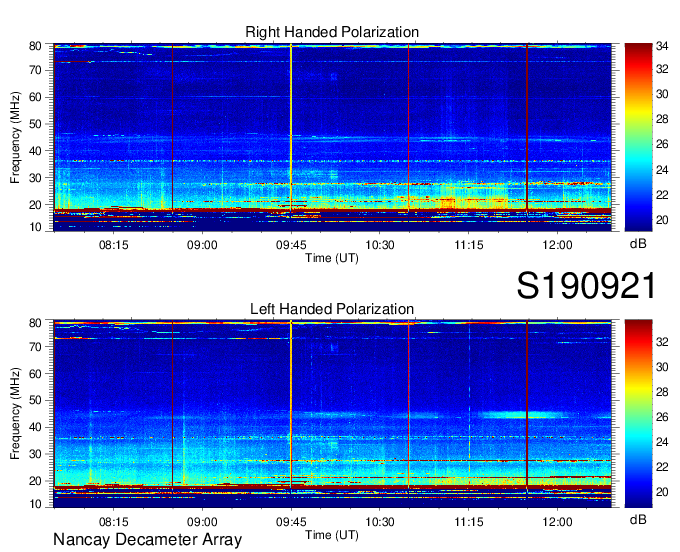Click the 12:00 tick label on upper plot
This screenshot has height=552, width=680.
(x=557, y=245)
